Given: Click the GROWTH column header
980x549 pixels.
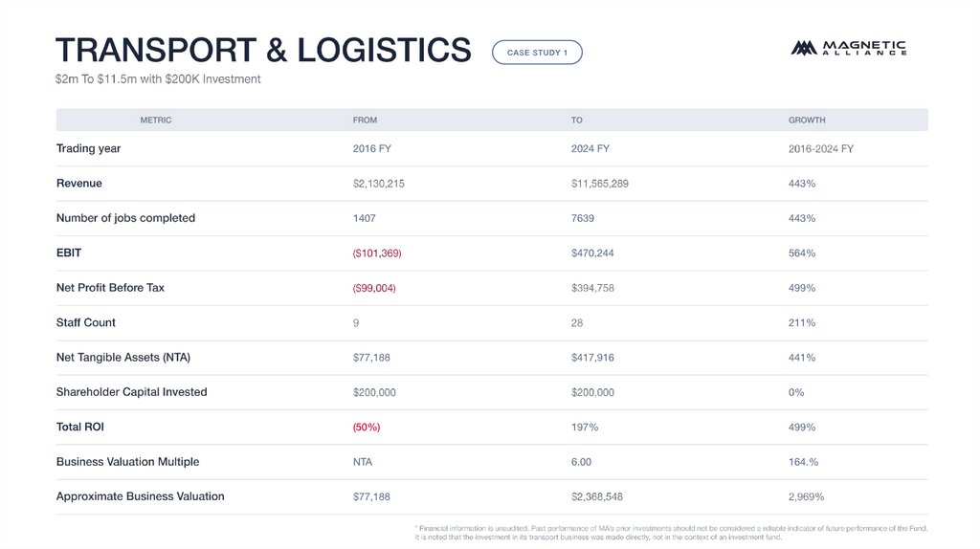Looking at the screenshot, I should coord(807,121).
